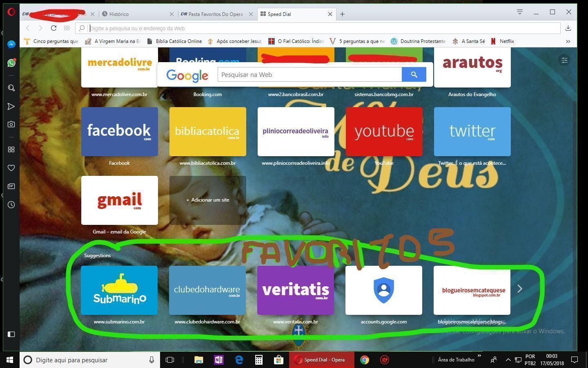This screenshot has width=588, height=368.
Task: Open personal news icon in sidebar
Action: point(11,186)
